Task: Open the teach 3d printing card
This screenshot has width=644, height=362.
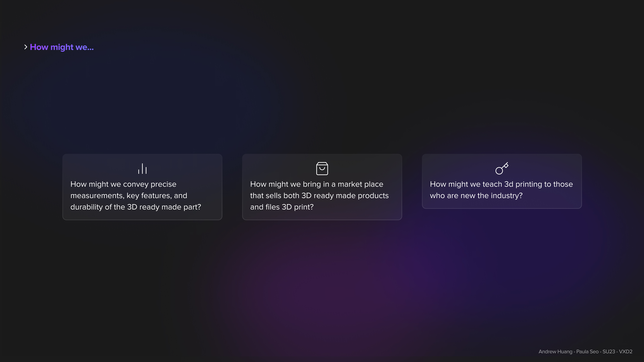Action: click(502, 181)
